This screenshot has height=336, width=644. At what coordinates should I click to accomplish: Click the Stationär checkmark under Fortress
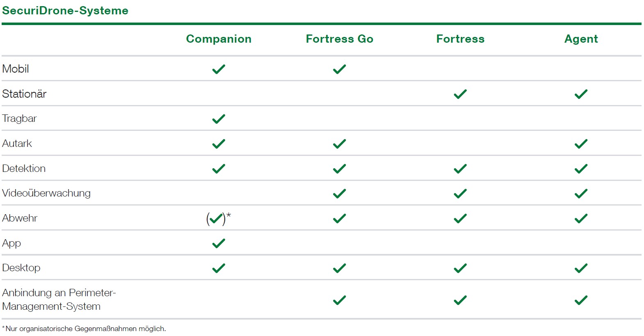[x=460, y=94]
